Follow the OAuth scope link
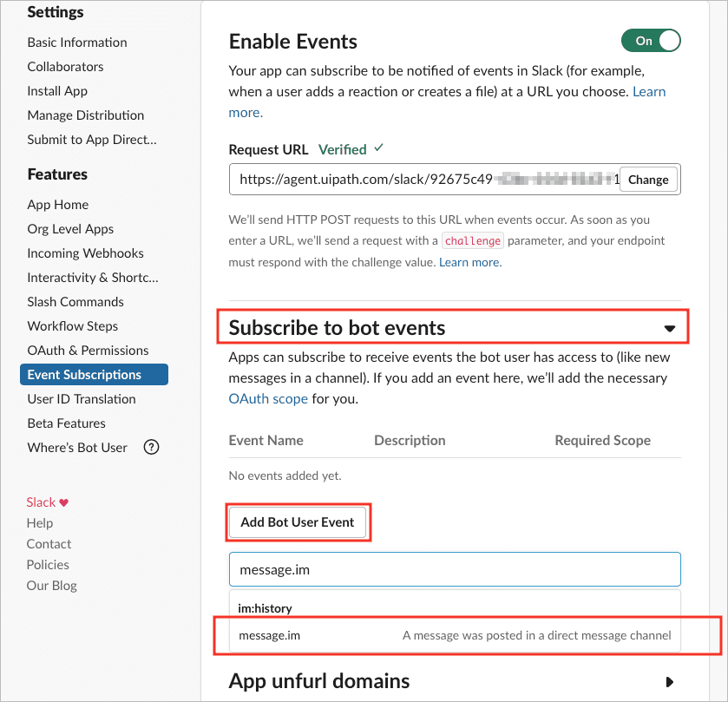This screenshot has width=728, height=702. click(268, 399)
